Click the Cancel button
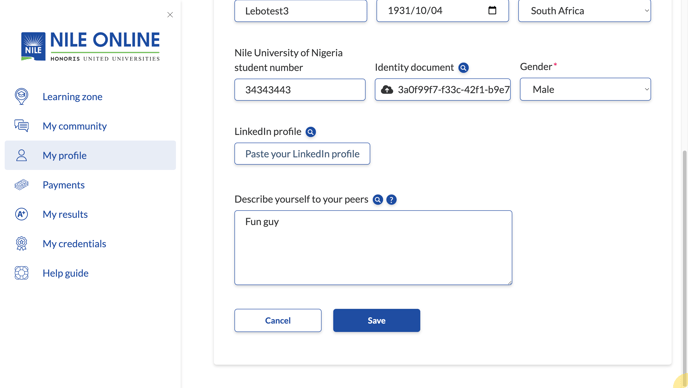This screenshot has width=688, height=388. (278, 320)
